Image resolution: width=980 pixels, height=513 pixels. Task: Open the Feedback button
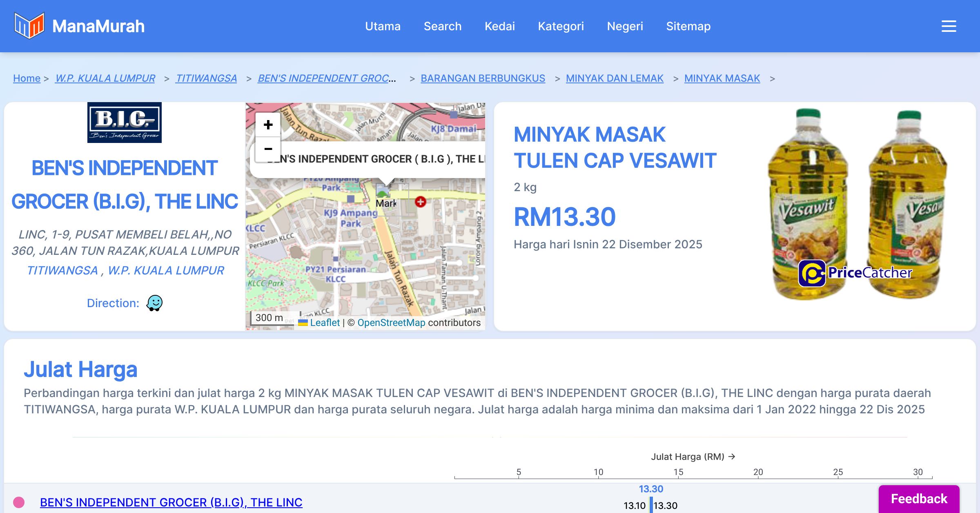point(919,499)
